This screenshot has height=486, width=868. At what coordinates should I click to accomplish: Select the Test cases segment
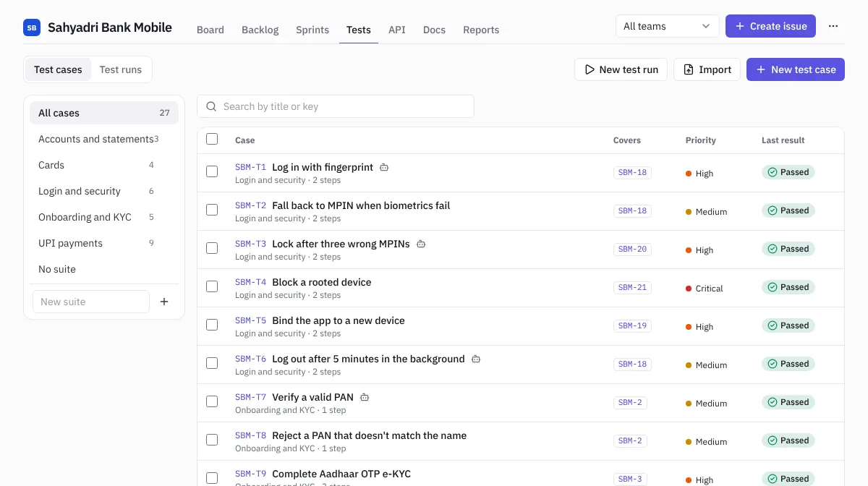[x=58, y=69]
